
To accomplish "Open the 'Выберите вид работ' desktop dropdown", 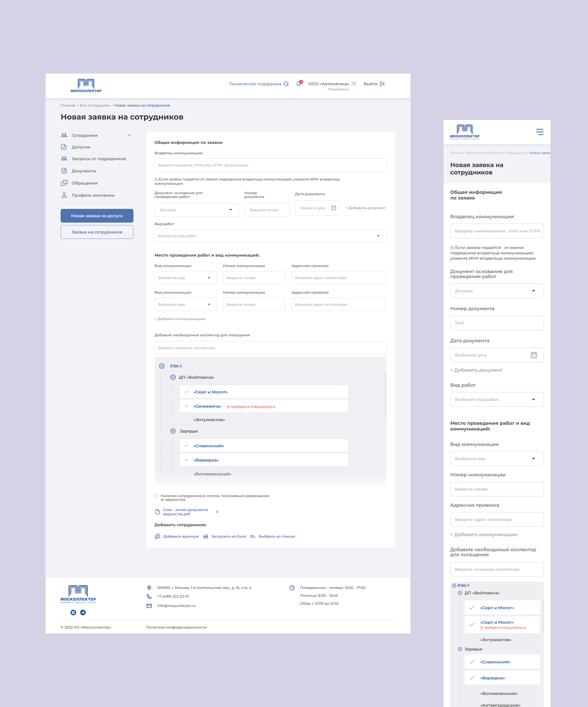I will [x=270, y=236].
